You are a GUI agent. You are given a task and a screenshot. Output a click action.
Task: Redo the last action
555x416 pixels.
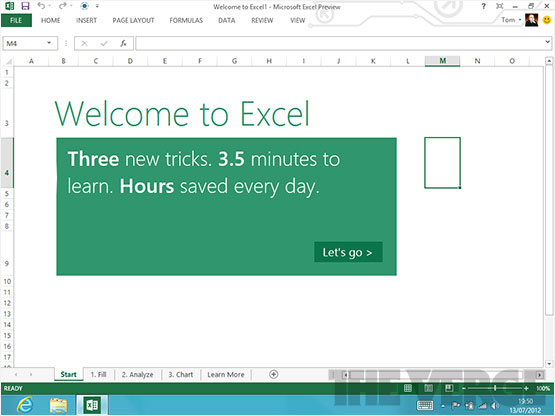(x=62, y=6)
